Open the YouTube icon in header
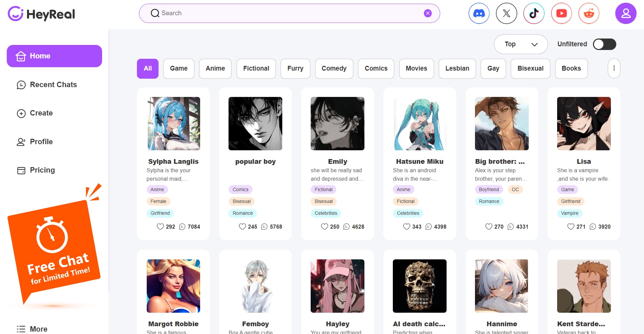Viewport: 644px width, 334px height. click(x=562, y=14)
